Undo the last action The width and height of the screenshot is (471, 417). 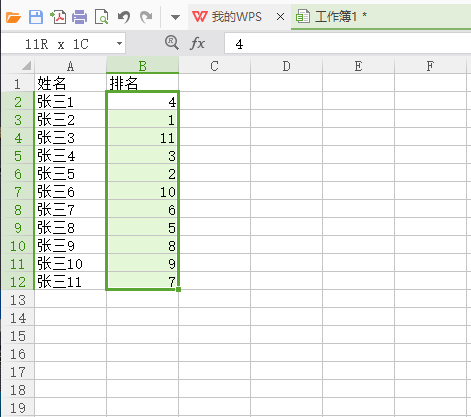124,17
